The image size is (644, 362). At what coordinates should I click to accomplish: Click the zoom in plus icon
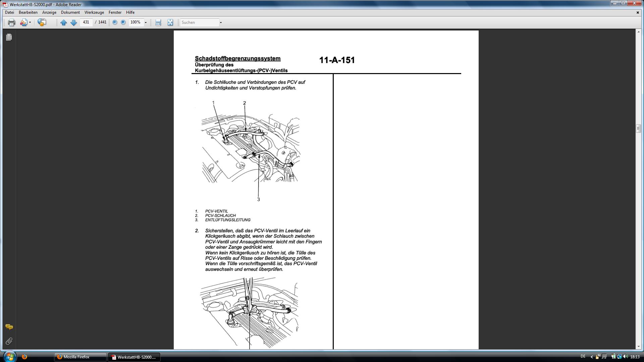click(x=123, y=22)
